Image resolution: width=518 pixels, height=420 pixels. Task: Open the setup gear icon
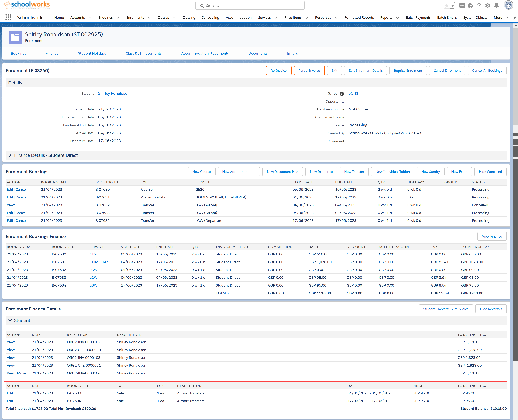point(488,5)
